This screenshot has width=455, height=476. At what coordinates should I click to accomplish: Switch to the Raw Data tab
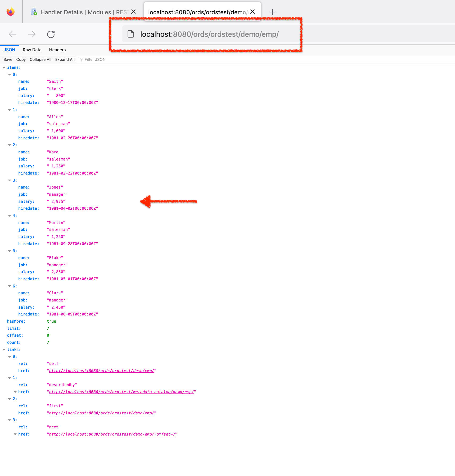tap(32, 50)
